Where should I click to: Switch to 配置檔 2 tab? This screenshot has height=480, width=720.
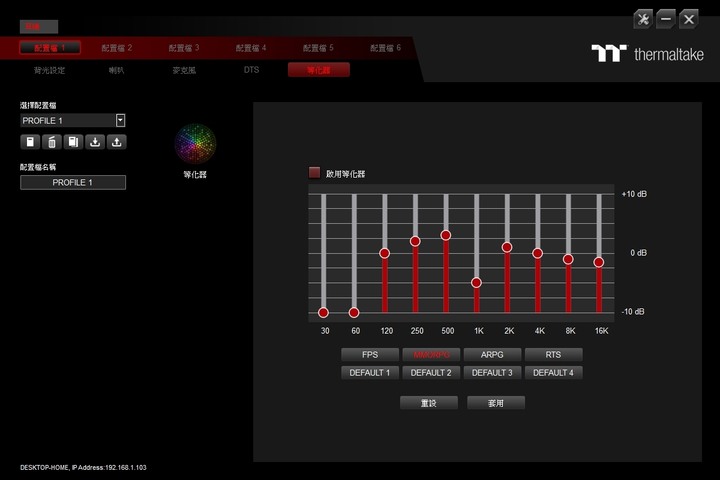117,48
